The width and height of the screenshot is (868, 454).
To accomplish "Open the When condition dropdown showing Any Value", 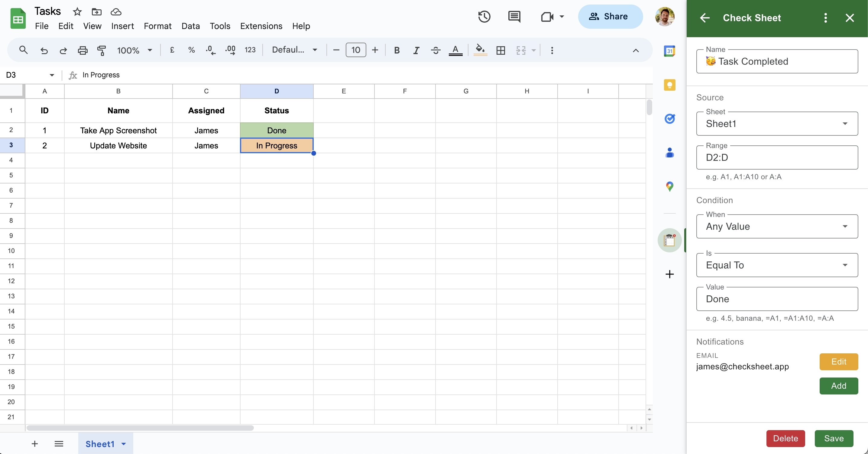I will coord(777,226).
